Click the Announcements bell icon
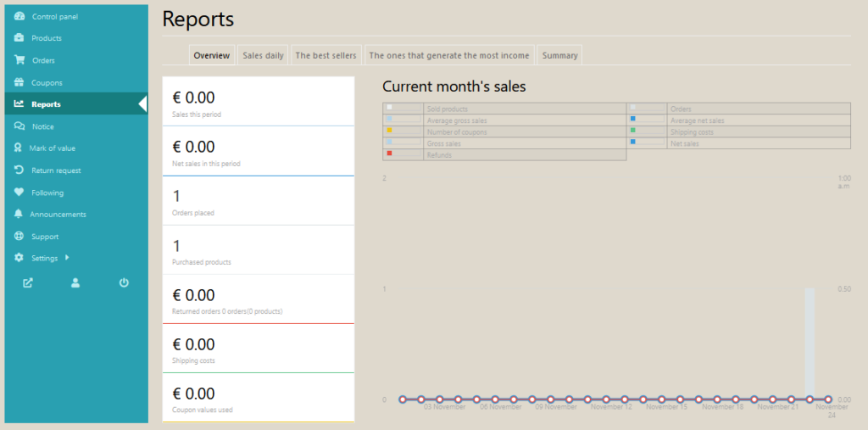Viewport: 868px width, 430px height. [19, 215]
